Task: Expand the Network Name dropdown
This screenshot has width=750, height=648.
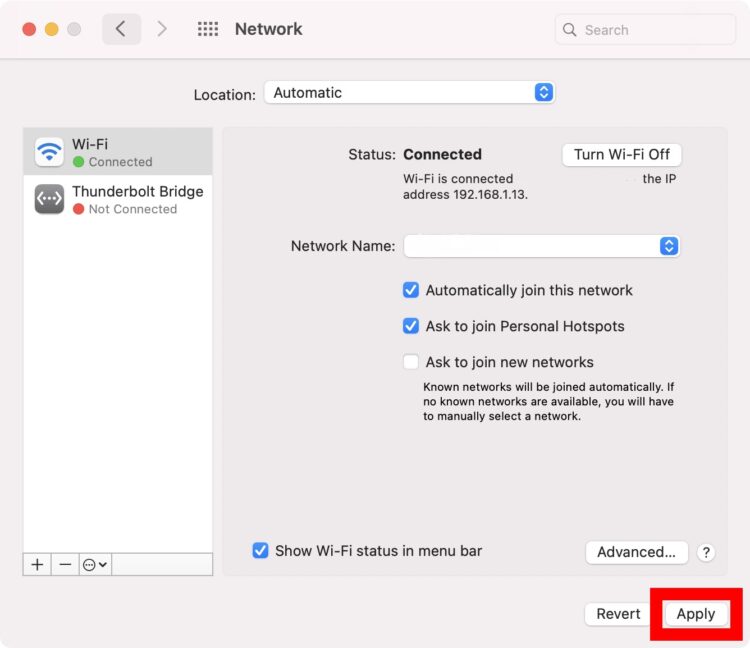Action: point(541,246)
